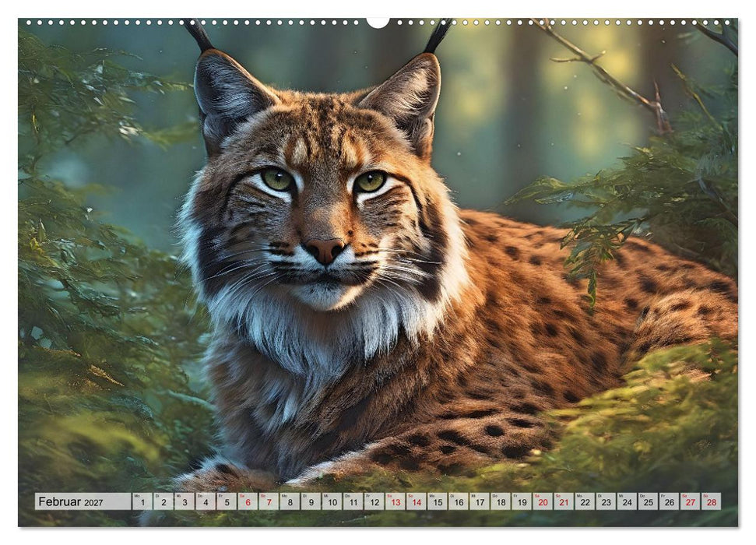Select day 19 in the calendar strip
This screenshot has width=756, height=545.
pos(522,501)
